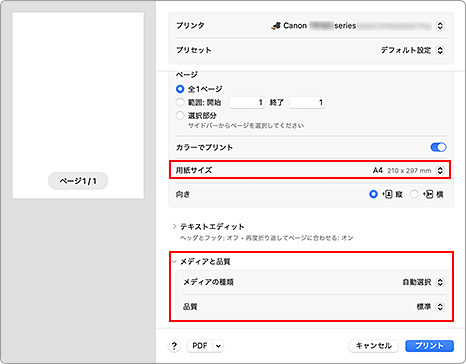Screen dimensions: 466x364
Task: Select the 選択部分 radio button
Action: [x=180, y=116]
